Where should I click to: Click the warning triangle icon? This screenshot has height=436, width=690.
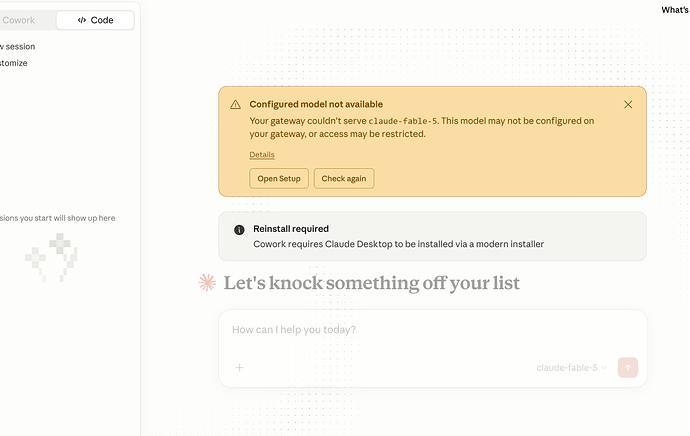click(235, 105)
